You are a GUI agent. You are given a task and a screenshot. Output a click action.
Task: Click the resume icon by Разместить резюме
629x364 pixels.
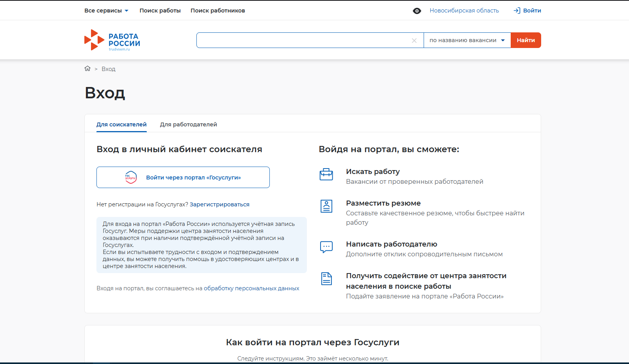pos(326,206)
